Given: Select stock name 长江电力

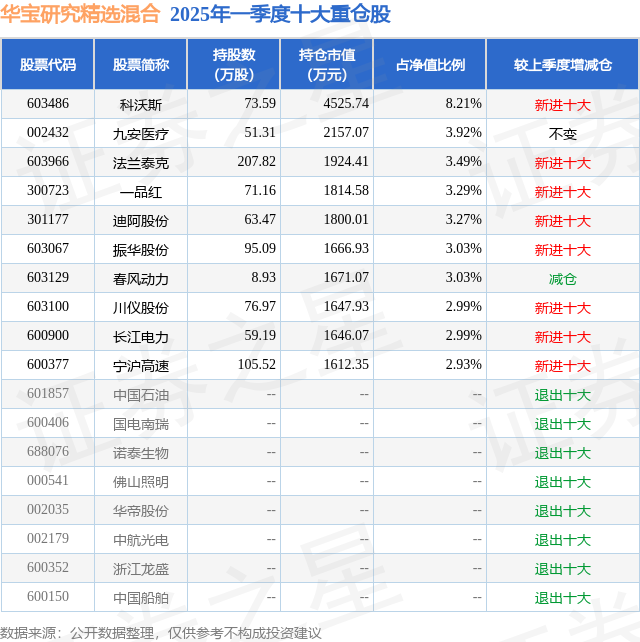Looking at the screenshot, I should point(141,338).
